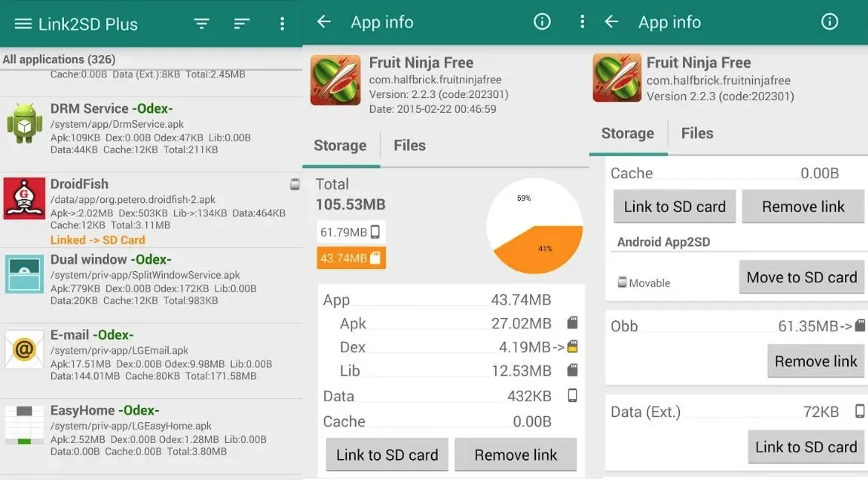Open the Link2SD hamburger navigation menu
This screenshot has height=480, width=868.
pos(22,24)
